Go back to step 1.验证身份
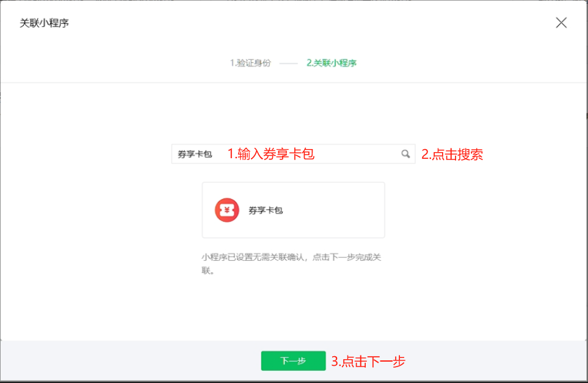Screen dimensions: 588x383 tap(250, 63)
